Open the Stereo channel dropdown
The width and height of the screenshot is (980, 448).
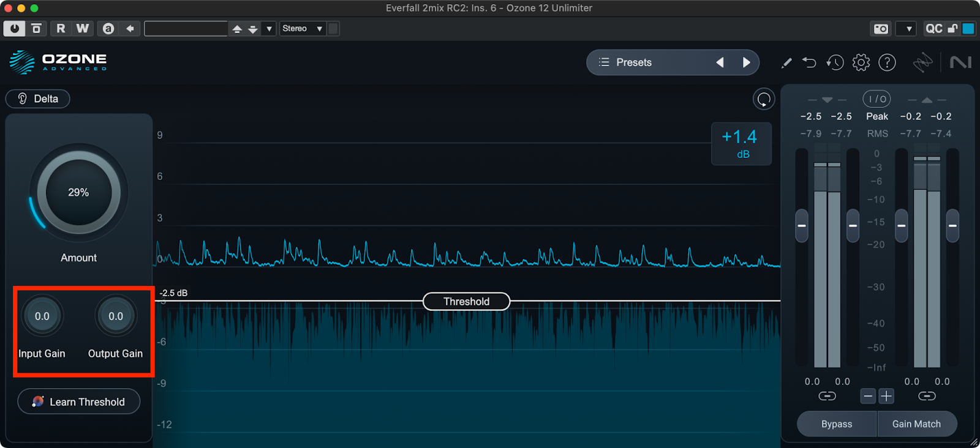click(x=302, y=29)
